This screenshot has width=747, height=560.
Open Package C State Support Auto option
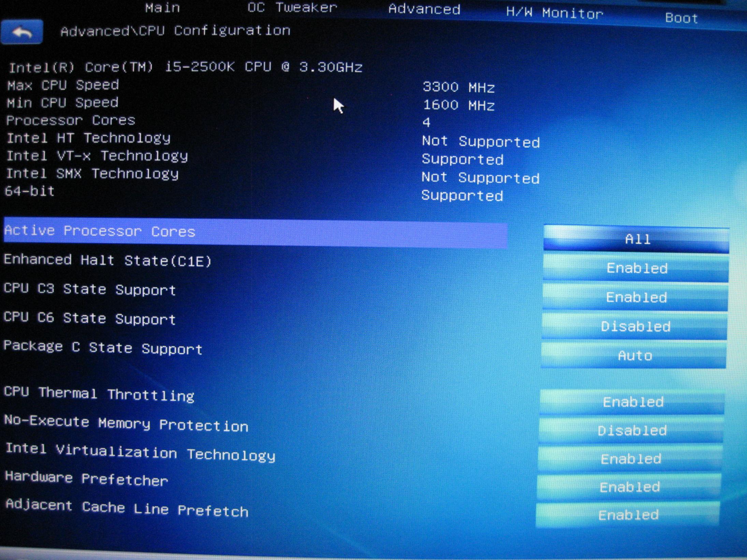pyautogui.click(x=634, y=355)
